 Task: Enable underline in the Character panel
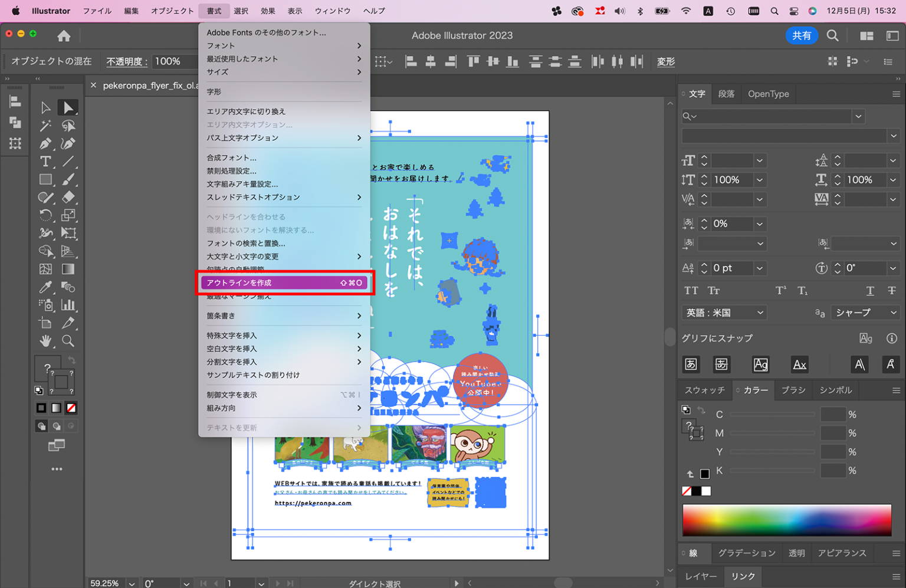pos(870,290)
